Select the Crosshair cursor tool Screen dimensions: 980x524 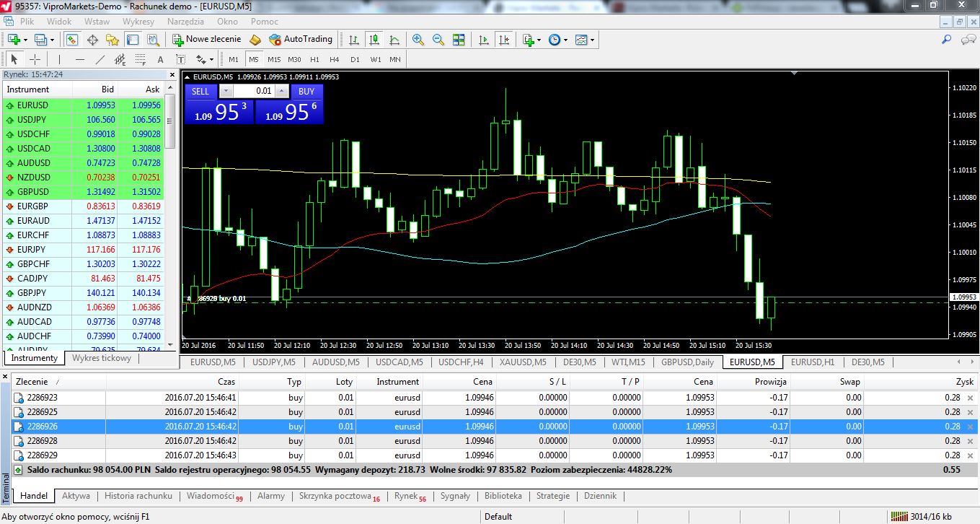pos(35,59)
